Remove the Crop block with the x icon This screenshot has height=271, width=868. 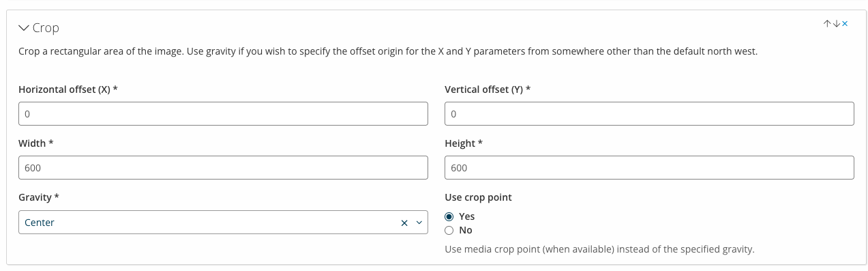point(845,24)
